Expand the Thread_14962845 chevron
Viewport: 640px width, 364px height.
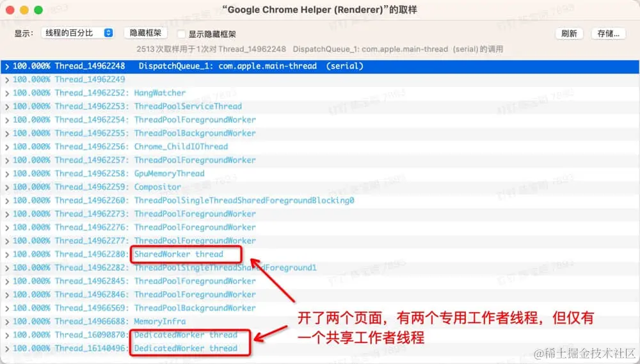(x=7, y=282)
